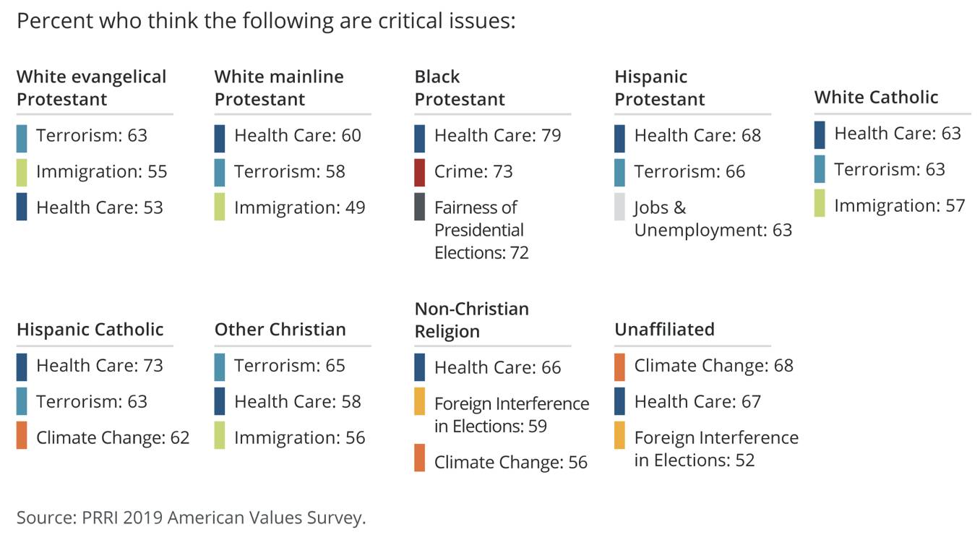Viewport: 980px width, 535px height.
Task: Select the White evangelical Protestant heading
Action: (x=91, y=87)
